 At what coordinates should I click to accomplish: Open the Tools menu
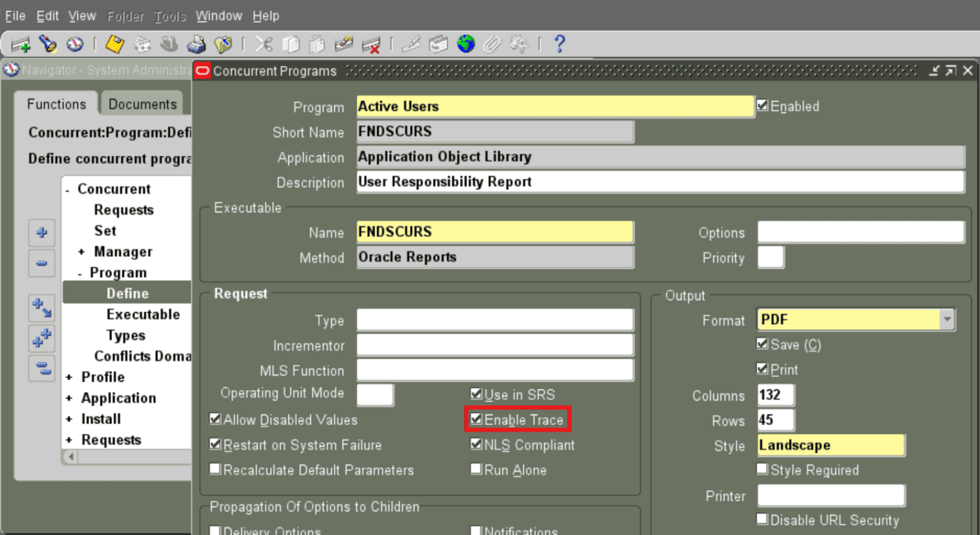coord(169,16)
